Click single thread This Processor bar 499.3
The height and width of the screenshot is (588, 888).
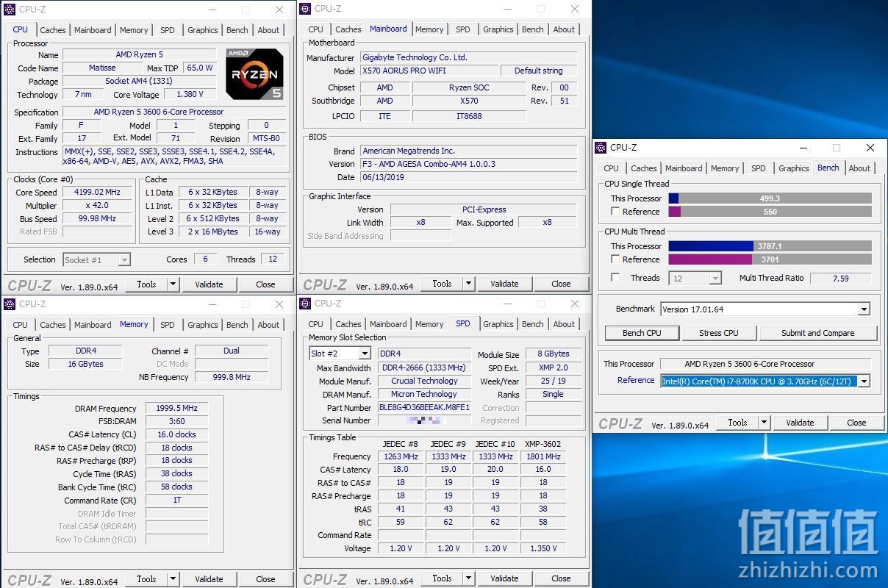[770, 198]
